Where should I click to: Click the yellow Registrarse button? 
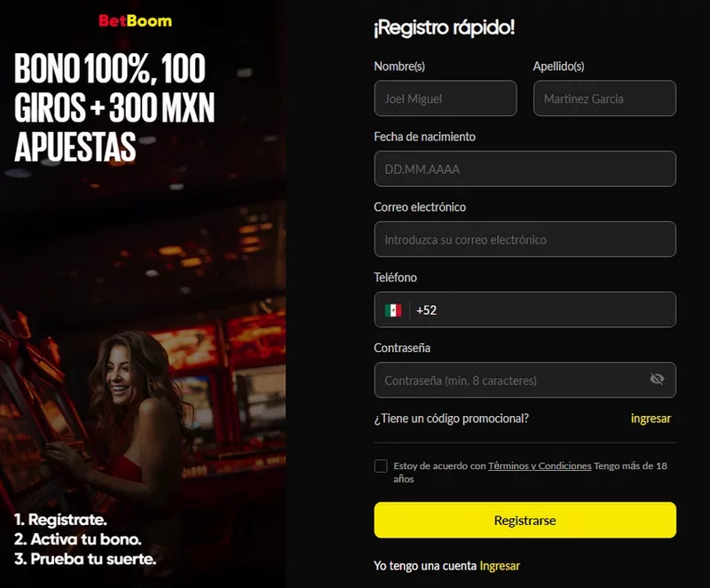tap(525, 520)
